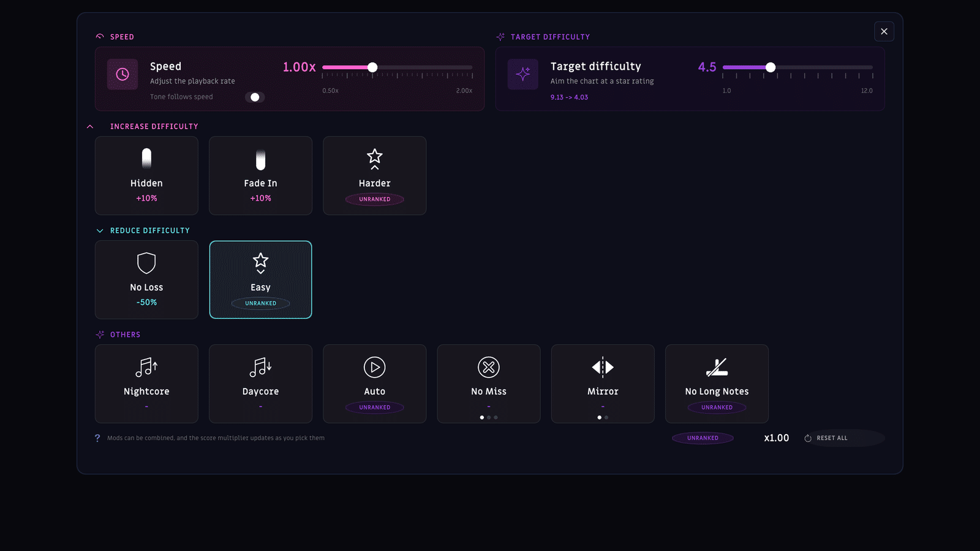
Task: Collapse the Increase Difficulty section chevron
Action: [90, 127]
